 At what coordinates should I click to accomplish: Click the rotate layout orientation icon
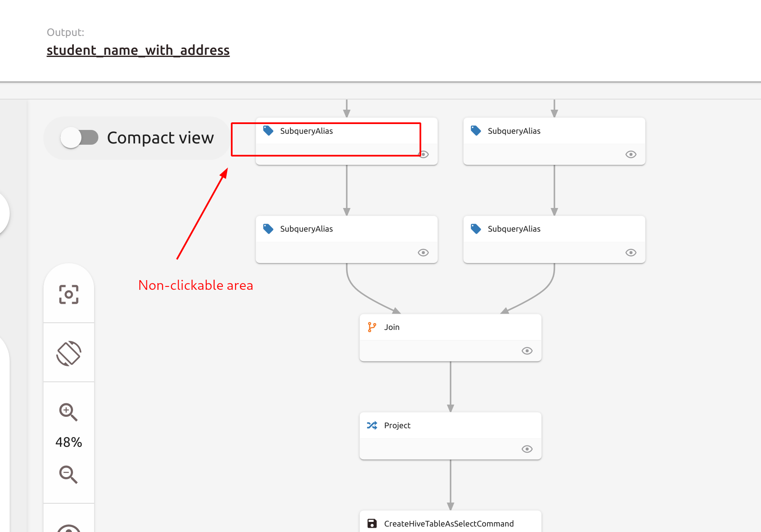69,353
